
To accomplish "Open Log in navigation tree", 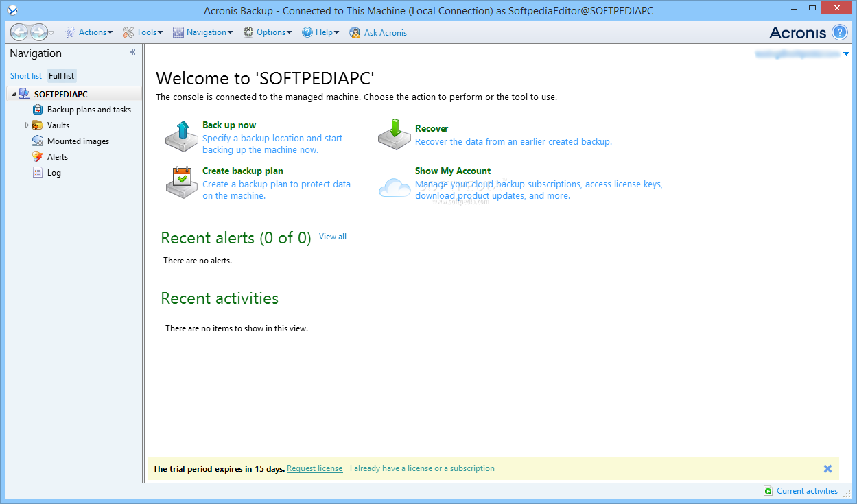I will (54, 173).
